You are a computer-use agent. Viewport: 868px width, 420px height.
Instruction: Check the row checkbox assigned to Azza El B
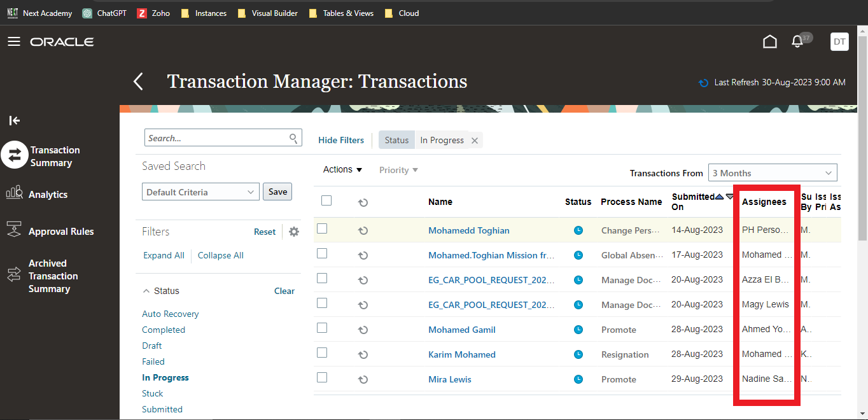click(x=322, y=278)
